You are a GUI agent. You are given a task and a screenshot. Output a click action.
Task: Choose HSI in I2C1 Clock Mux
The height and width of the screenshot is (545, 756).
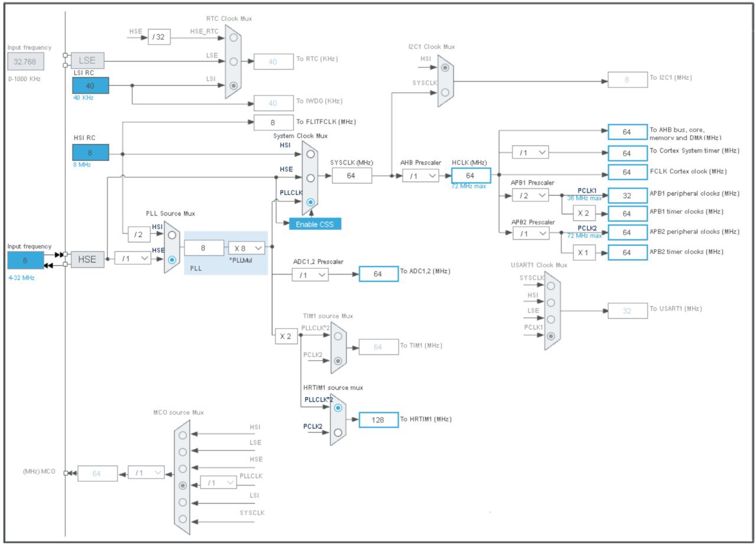(x=445, y=67)
